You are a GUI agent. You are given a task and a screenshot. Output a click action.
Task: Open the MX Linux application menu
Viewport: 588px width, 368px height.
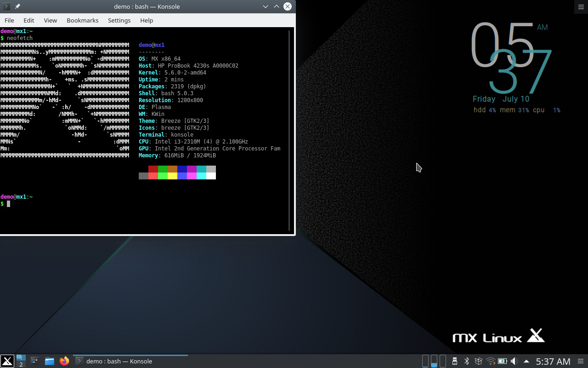(x=7, y=361)
